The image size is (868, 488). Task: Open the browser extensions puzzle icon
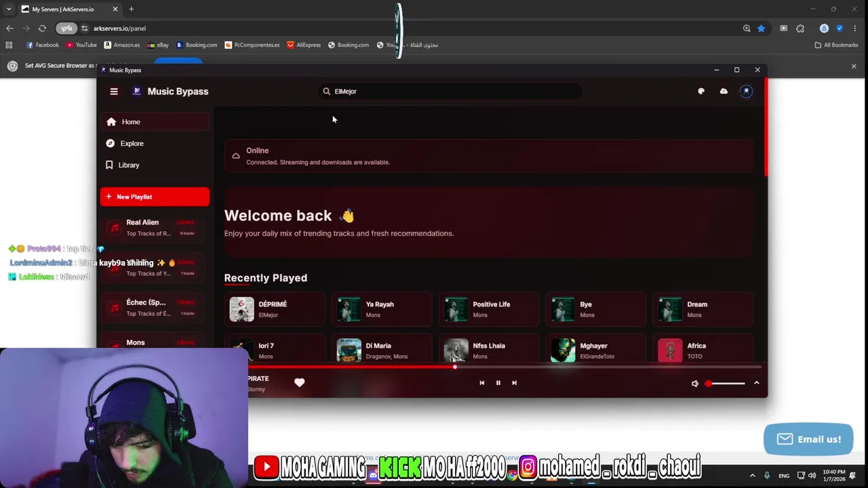coord(800,28)
